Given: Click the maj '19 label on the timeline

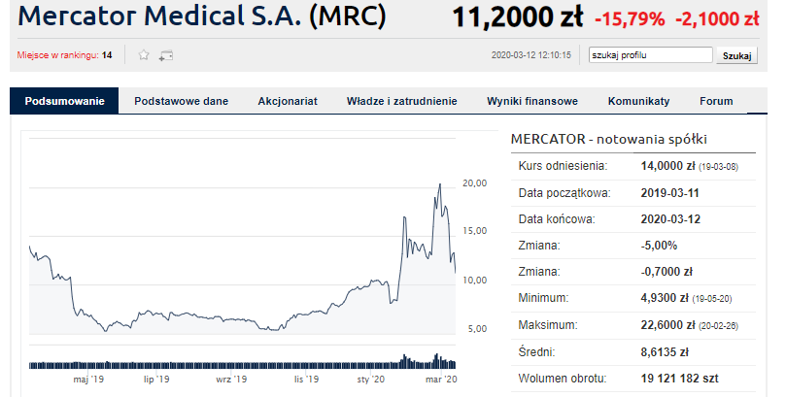Looking at the screenshot, I should point(88,379).
